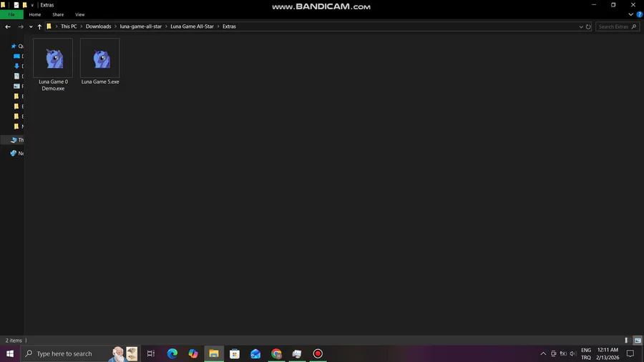
Task: Select Network in the sidebar
Action: [x=17, y=153]
